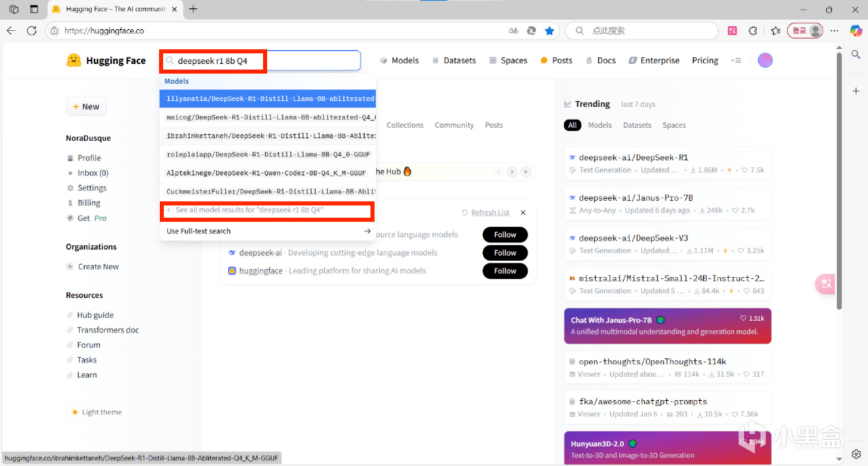Image resolution: width=868 pixels, height=466 pixels.
Task: Open the Hub guide resource
Action: click(90, 315)
